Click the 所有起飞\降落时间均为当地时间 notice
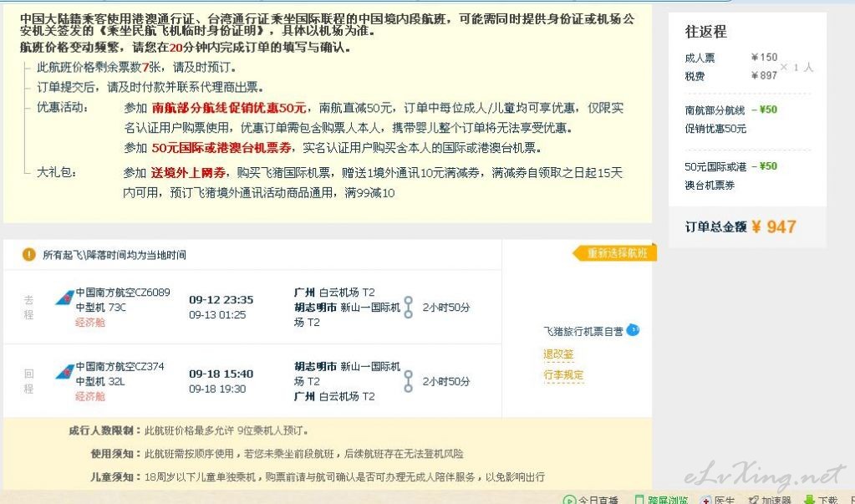This screenshot has width=855, height=504. (x=115, y=255)
